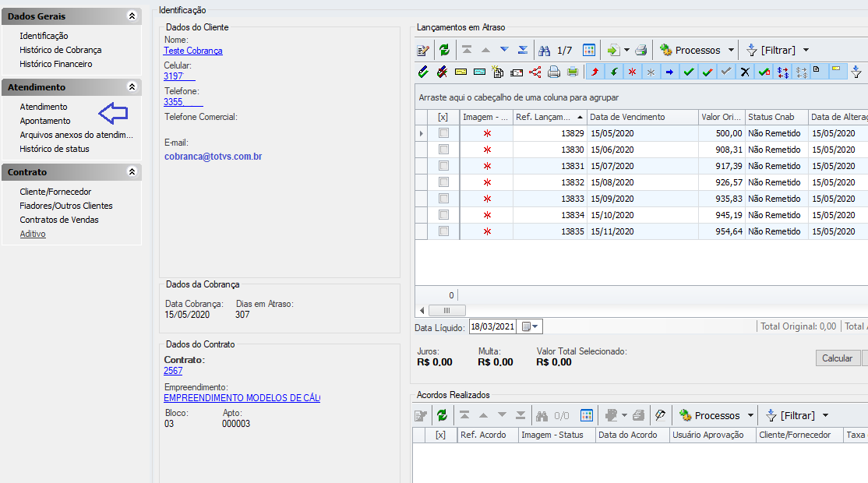
Task: Click the Data Líquido date field
Action: [492, 326]
